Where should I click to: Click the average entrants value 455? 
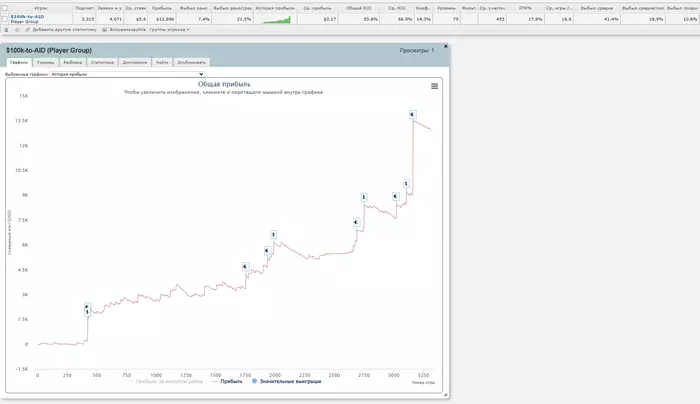(500, 19)
